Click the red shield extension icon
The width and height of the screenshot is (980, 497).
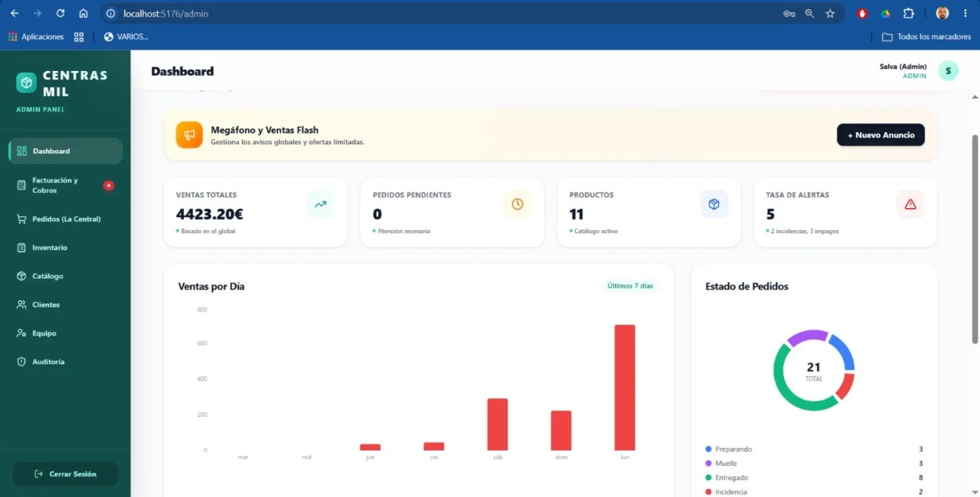click(x=862, y=13)
